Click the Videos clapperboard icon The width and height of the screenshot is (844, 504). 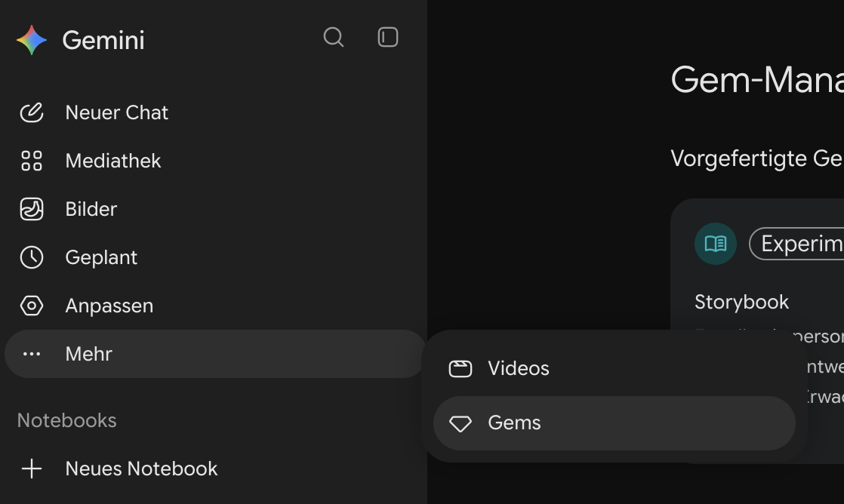point(461,368)
